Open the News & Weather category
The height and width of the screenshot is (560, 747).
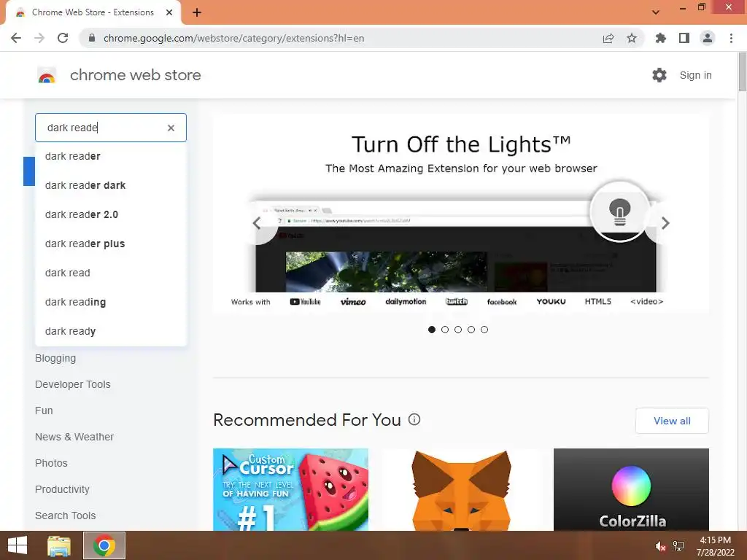point(74,437)
